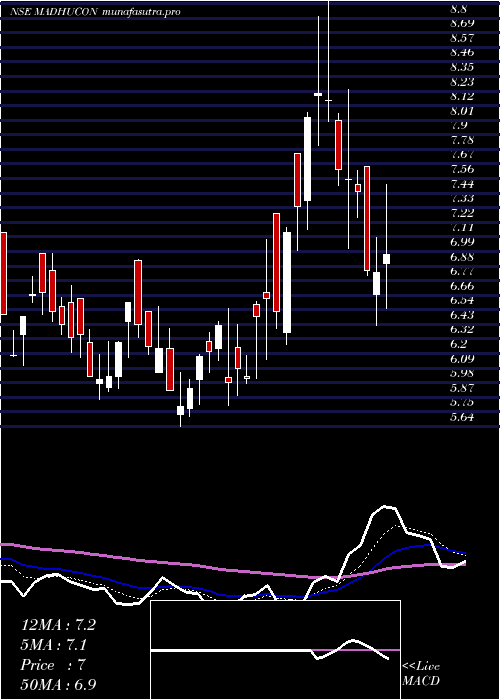Select the 8.69 price axis label
The image size is (500, 700).
tap(462, 23)
